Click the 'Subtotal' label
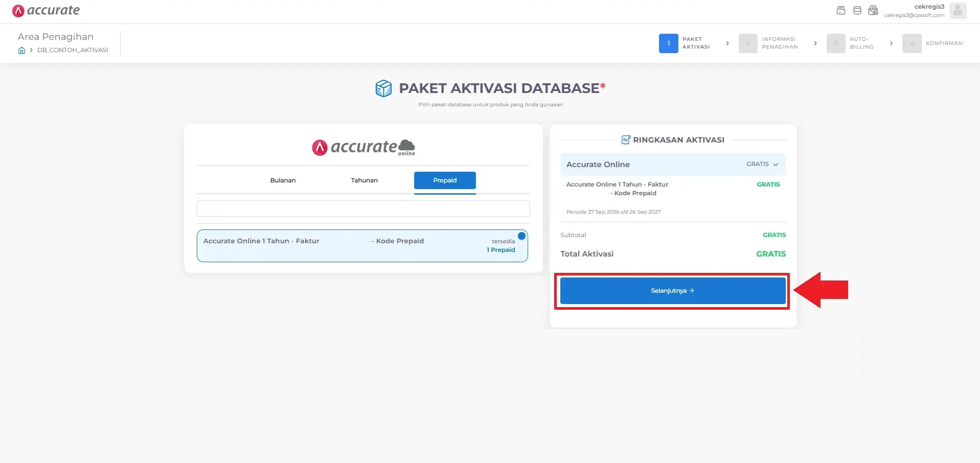 [573, 235]
